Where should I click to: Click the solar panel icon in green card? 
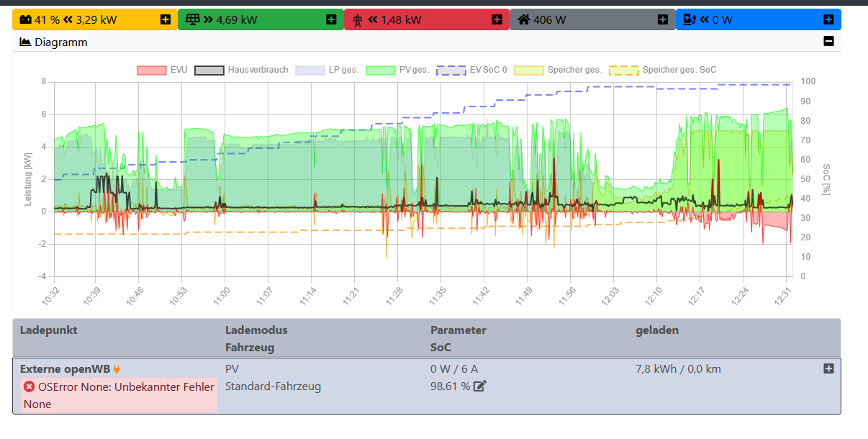click(x=193, y=19)
